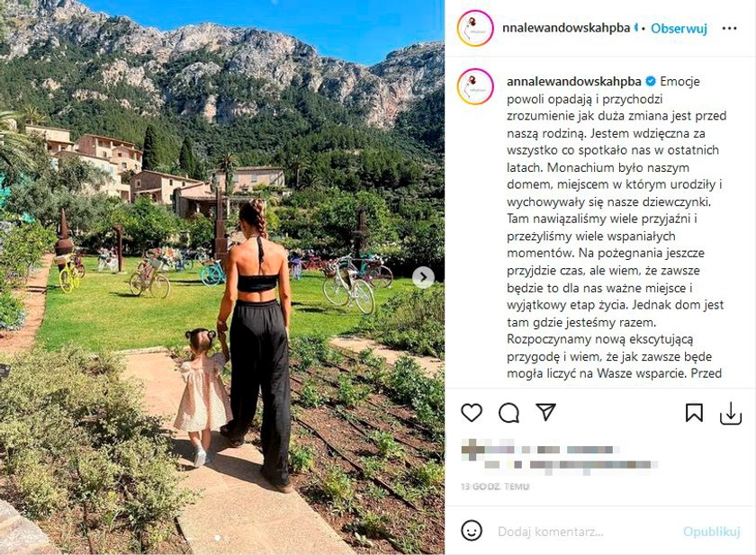Open annalewandowskahpba username in the caption
756x555 pixels.
[574, 82]
